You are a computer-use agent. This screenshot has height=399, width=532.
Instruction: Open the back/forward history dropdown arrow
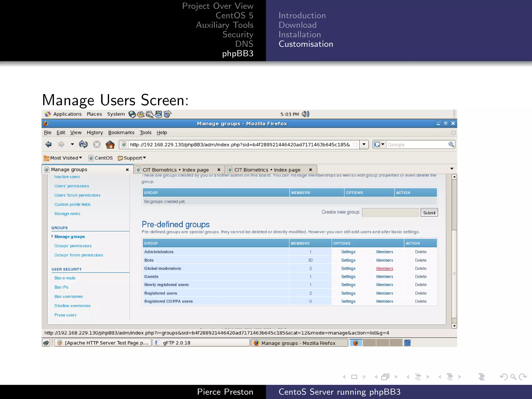72,144
